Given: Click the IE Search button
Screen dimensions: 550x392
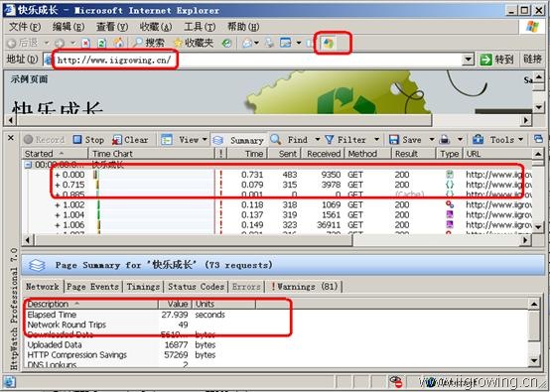Looking at the screenshot, I should click(x=149, y=43).
